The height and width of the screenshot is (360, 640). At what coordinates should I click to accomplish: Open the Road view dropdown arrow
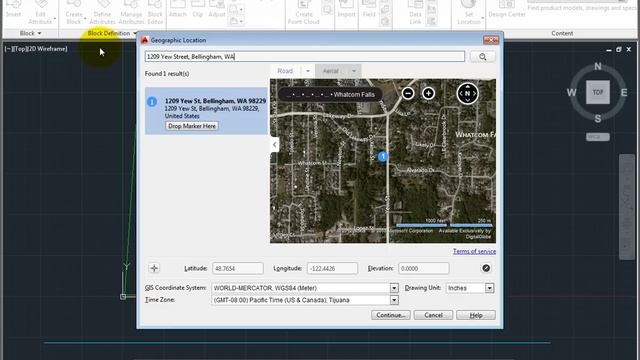[308, 71]
